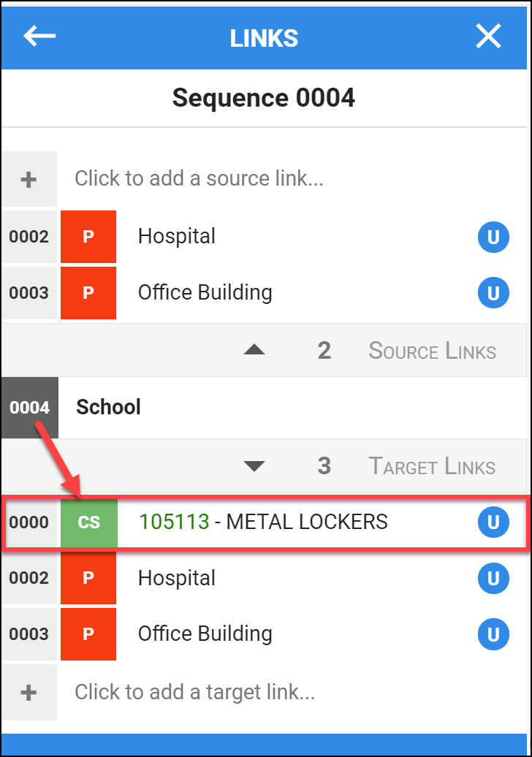Click the Source Links section label

[432, 351]
